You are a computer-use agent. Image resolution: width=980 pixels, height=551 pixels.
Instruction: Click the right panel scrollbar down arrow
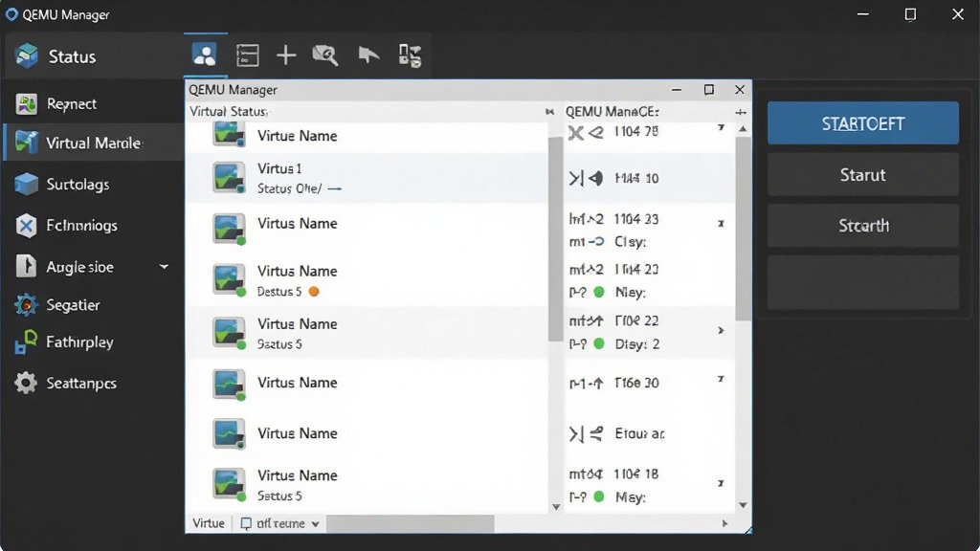[x=743, y=505]
